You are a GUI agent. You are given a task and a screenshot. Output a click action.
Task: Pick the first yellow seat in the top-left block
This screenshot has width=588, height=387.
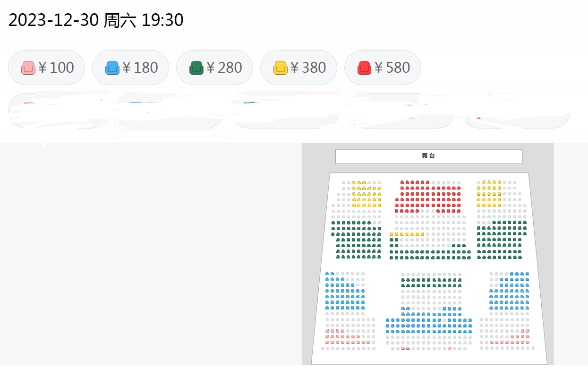[x=354, y=182]
